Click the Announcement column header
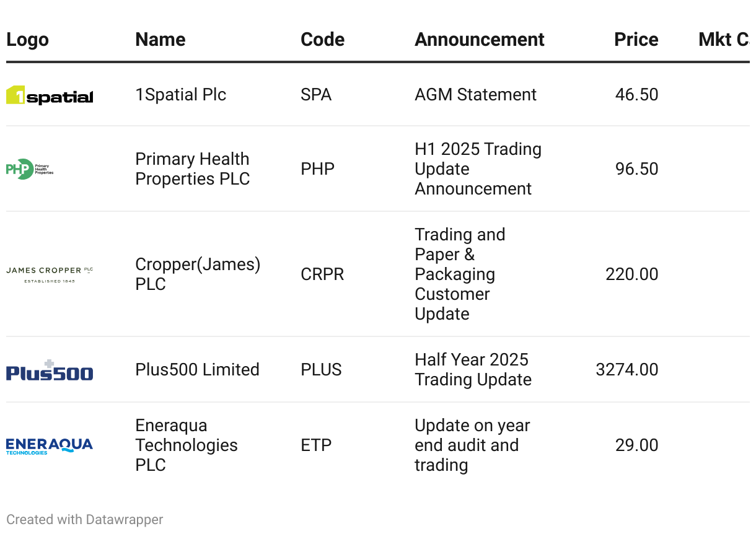The width and height of the screenshot is (756, 534). click(479, 40)
